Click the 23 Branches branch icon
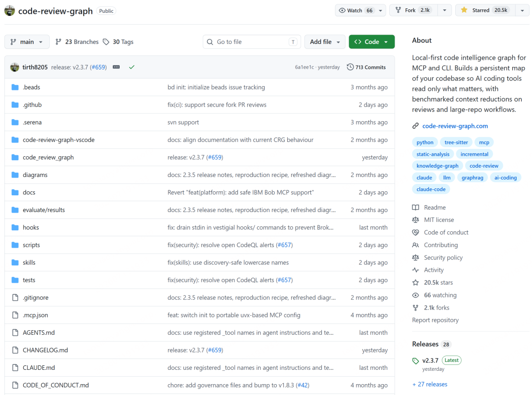The height and width of the screenshot is (395, 532). click(x=58, y=42)
